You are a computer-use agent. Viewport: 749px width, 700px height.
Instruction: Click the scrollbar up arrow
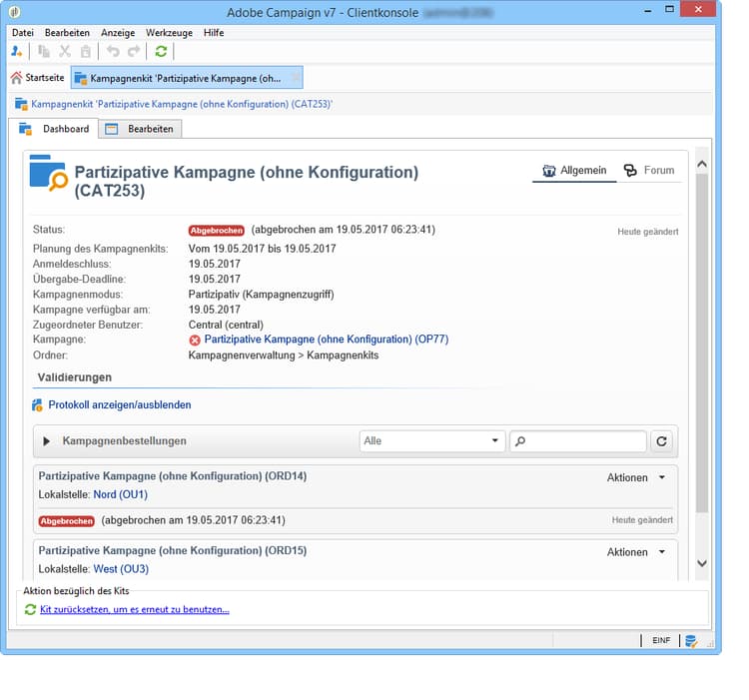(702, 164)
